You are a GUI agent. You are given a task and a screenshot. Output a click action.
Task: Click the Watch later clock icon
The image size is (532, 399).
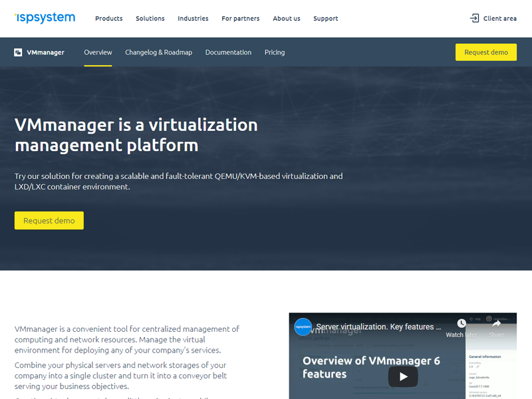[x=462, y=323]
